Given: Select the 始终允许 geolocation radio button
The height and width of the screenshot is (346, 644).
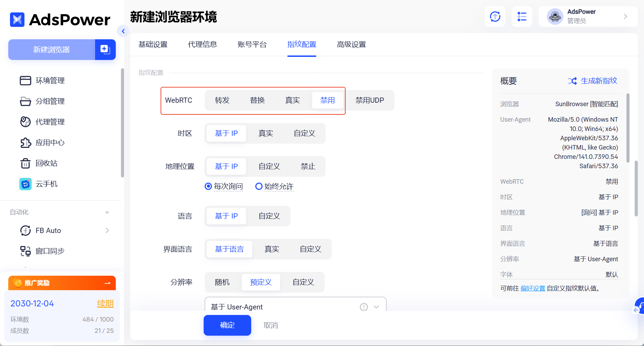Looking at the screenshot, I should (259, 186).
